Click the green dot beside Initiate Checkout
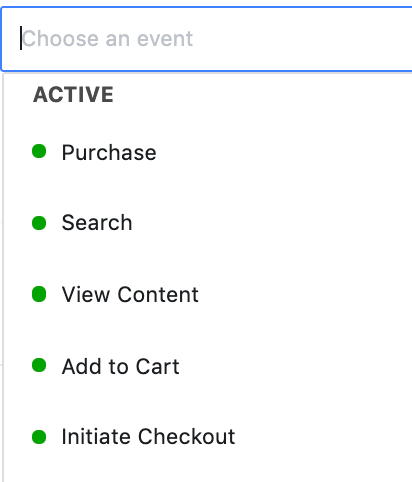Screen dimensions: 412x482 [39, 437]
